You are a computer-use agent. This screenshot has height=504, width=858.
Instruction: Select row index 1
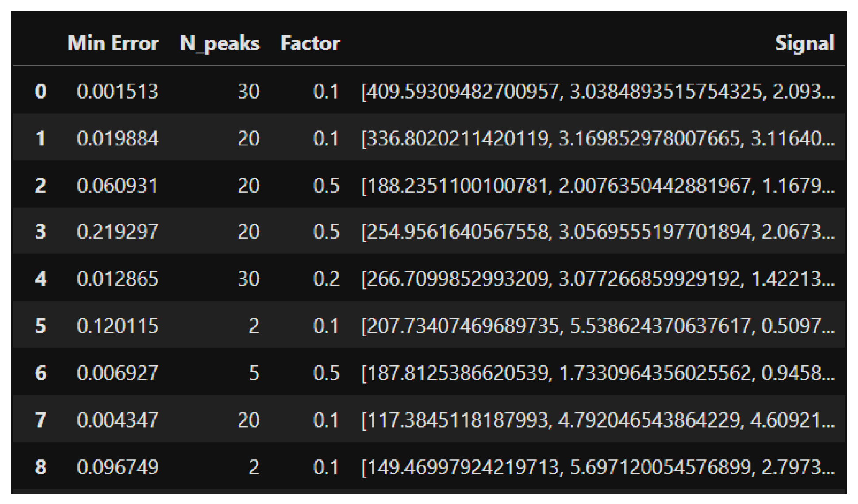click(x=41, y=138)
